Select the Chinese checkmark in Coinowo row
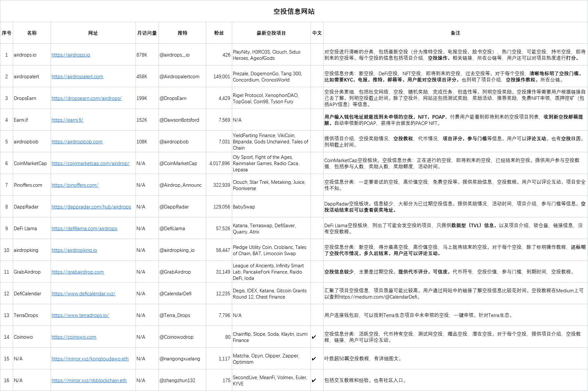The width and height of the screenshot is (588, 391). click(314, 337)
